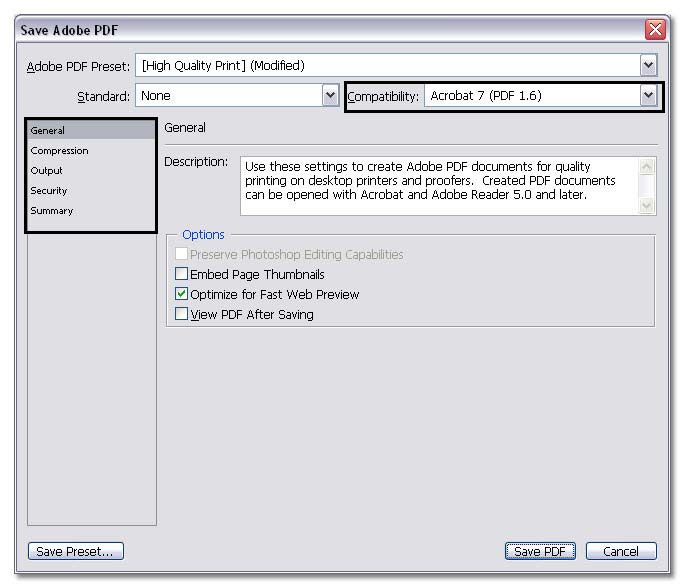Click the Embed Page Thumbnails label text
Viewport: 685px width, 588px height.
(257, 274)
